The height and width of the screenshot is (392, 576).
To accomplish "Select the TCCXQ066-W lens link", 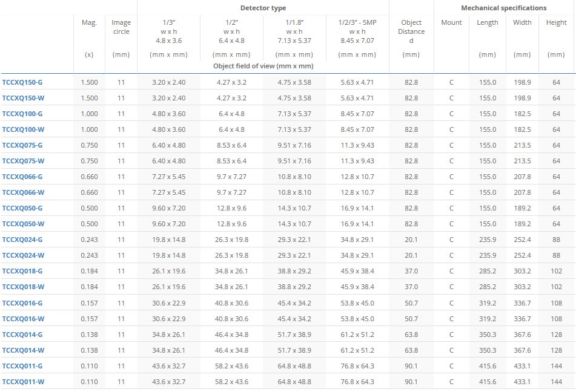I will click(x=23, y=192).
